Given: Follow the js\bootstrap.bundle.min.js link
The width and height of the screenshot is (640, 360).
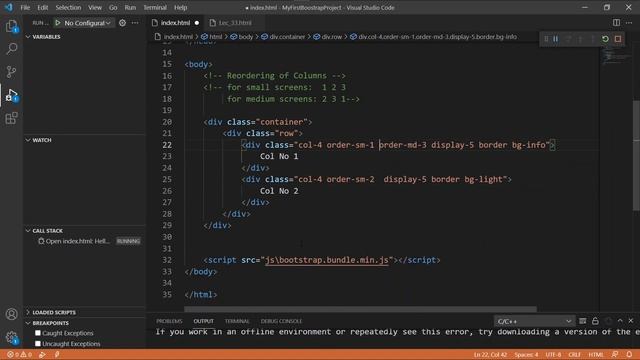Looking at the screenshot, I should point(327,260).
